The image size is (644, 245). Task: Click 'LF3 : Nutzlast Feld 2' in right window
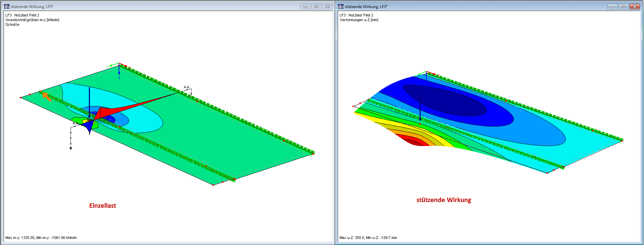(x=356, y=15)
